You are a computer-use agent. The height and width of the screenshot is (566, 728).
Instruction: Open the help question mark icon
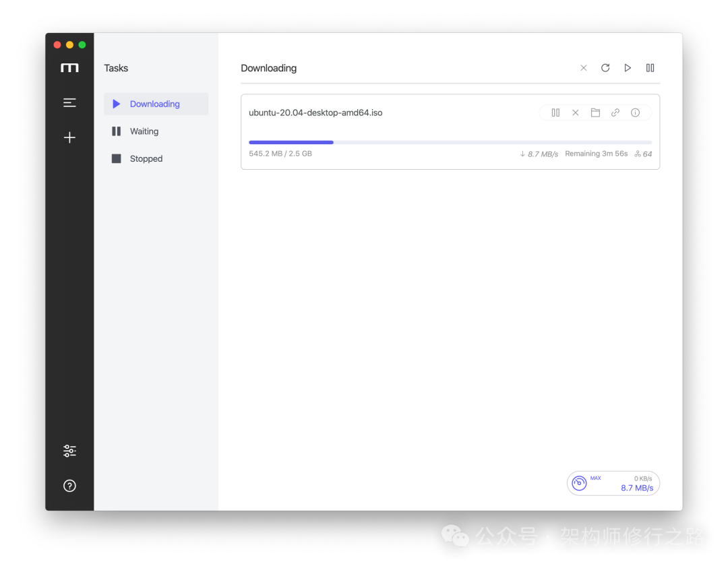[69, 486]
